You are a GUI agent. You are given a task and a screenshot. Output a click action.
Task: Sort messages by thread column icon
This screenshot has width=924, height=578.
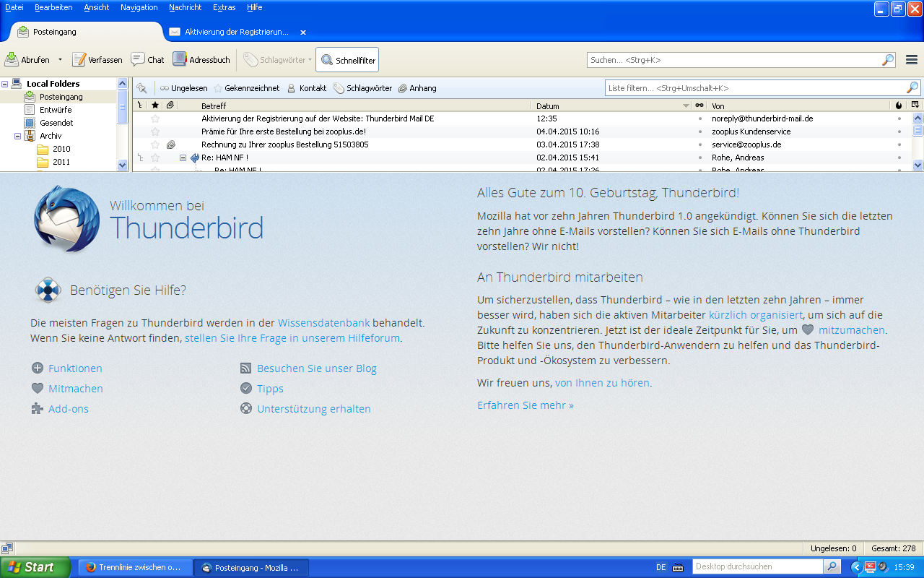pyautogui.click(x=140, y=105)
